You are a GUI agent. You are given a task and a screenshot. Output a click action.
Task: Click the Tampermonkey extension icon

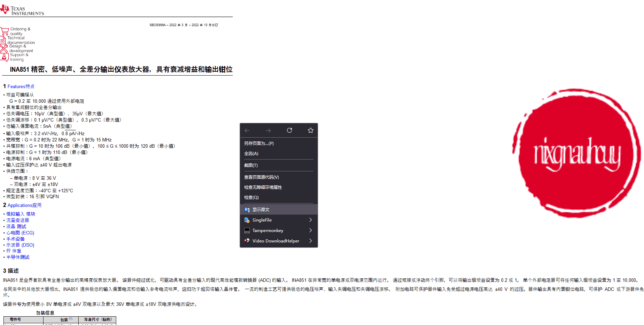pyautogui.click(x=247, y=231)
